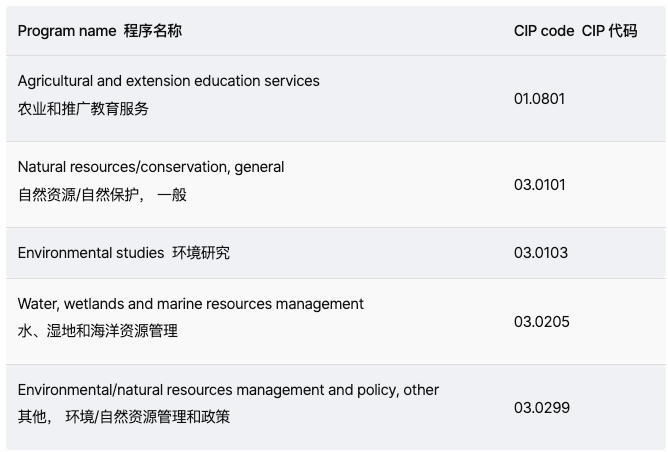Viewport: 668px width, 452px height.
Task: Click the CIP code 01.0801
Action: [x=540, y=99]
